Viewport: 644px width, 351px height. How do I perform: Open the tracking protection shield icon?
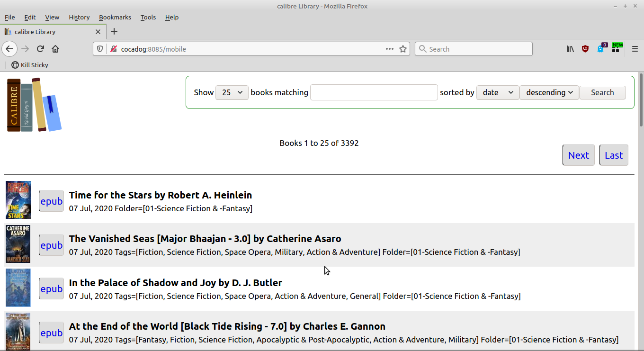100,49
